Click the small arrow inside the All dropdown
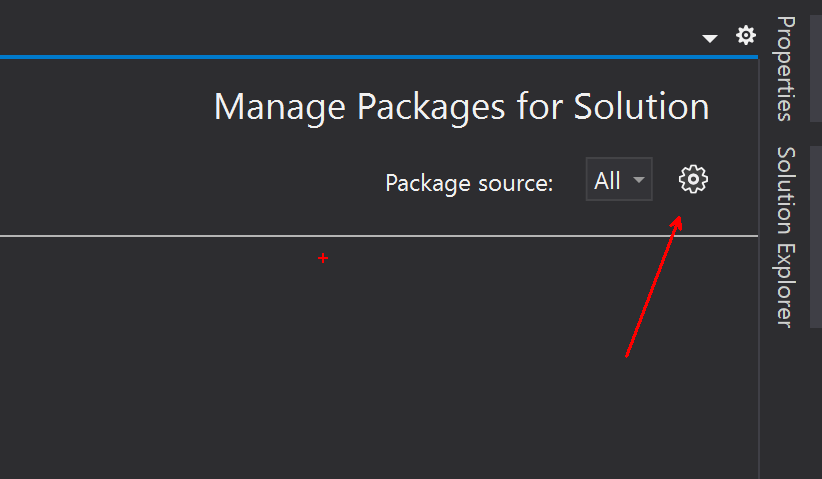Viewport: 822px width, 479px height. (x=639, y=180)
